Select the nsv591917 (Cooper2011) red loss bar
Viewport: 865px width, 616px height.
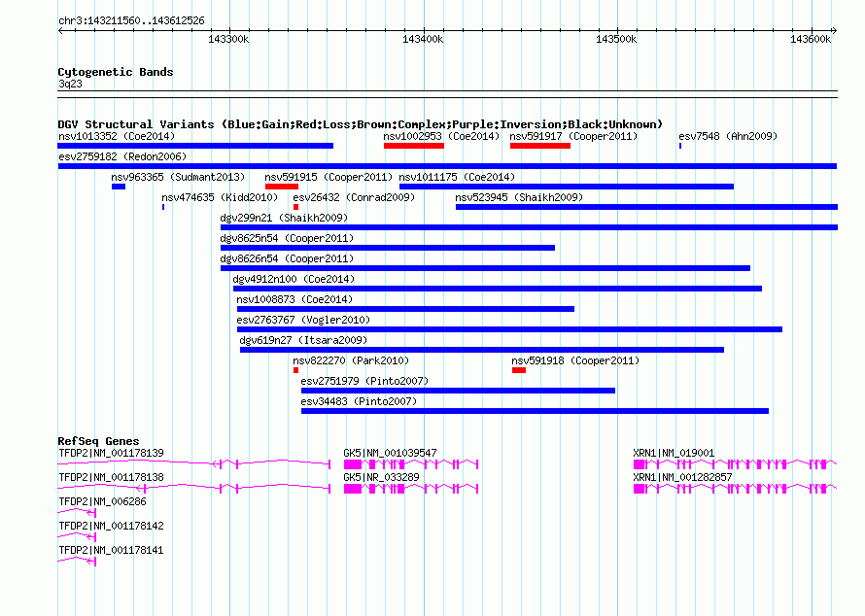[x=540, y=146]
